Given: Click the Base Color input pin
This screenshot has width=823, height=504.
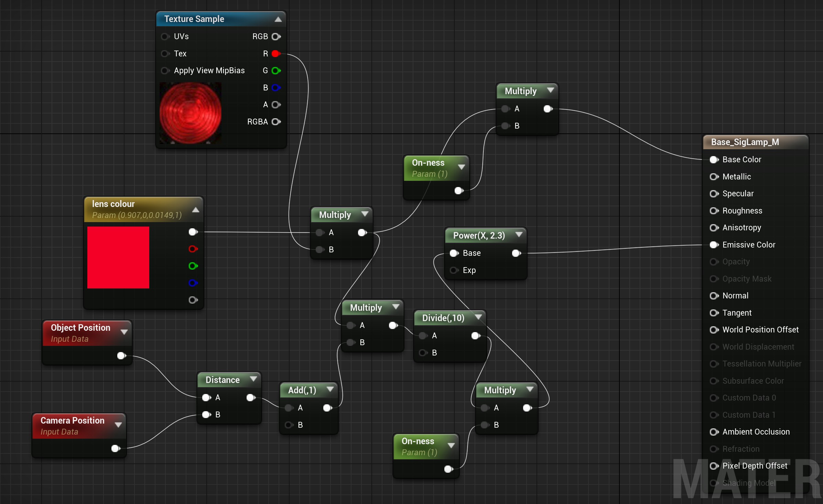Looking at the screenshot, I should (714, 160).
